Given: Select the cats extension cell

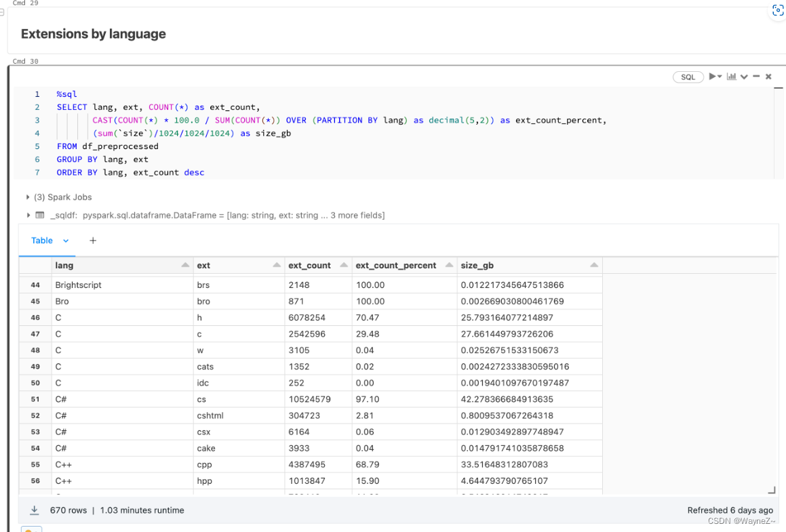Looking at the screenshot, I should click(x=239, y=367).
